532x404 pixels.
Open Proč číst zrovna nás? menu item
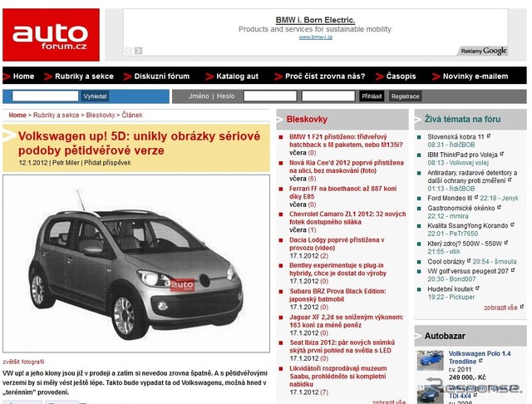click(325, 76)
